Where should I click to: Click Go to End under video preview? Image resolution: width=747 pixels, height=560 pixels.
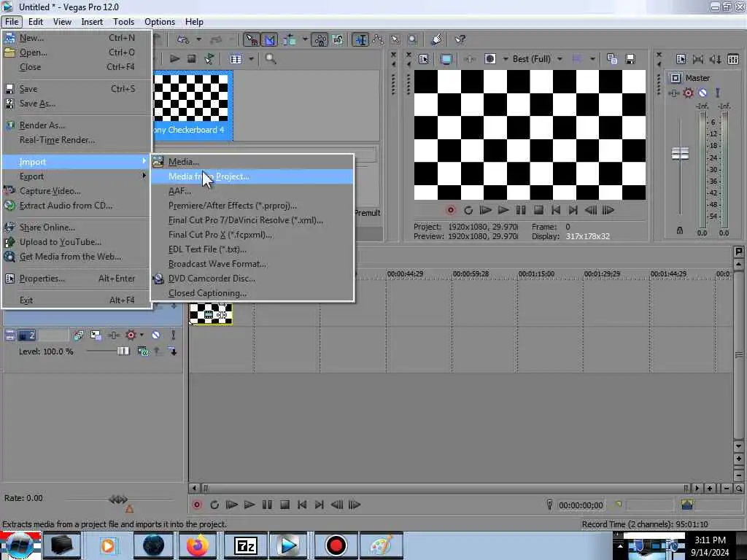coord(573,210)
